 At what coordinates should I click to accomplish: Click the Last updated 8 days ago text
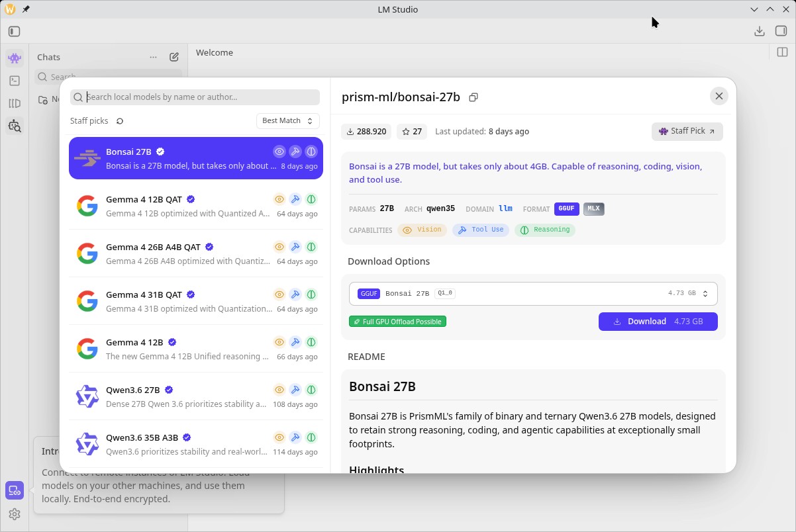[x=482, y=132]
